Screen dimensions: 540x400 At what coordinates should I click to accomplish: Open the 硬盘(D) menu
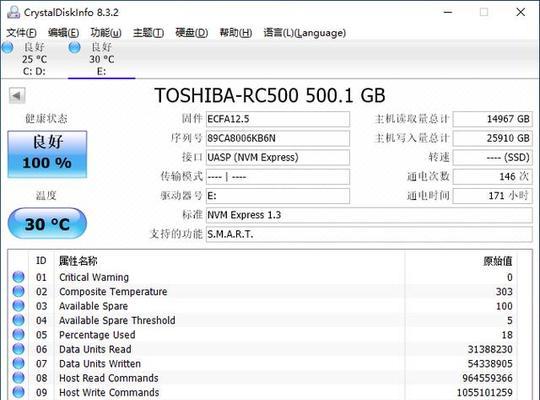coord(191,33)
